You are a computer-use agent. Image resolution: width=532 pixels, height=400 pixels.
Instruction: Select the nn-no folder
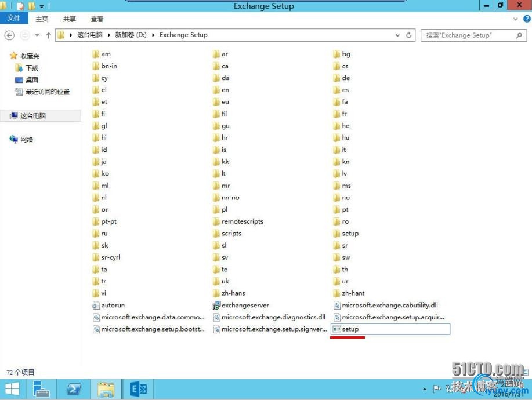[x=226, y=198]
